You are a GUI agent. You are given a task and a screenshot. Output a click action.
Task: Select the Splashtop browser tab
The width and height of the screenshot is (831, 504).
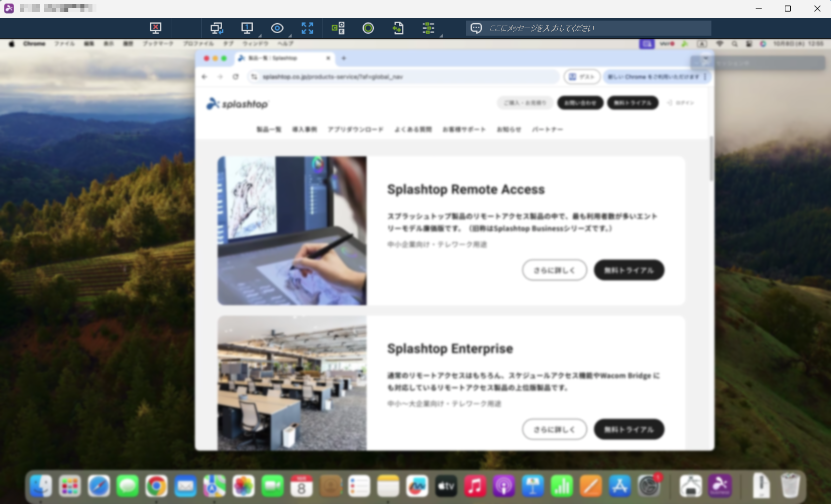click(281, 58)
